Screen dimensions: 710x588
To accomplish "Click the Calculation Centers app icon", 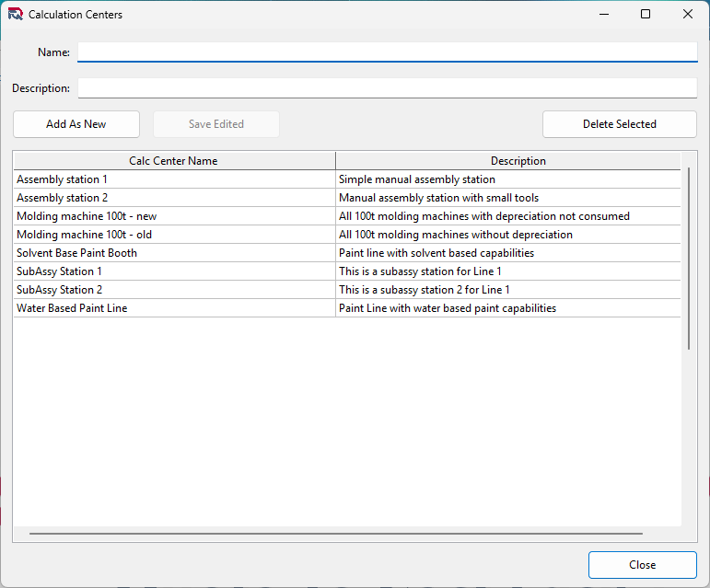I will coord(16,15).
